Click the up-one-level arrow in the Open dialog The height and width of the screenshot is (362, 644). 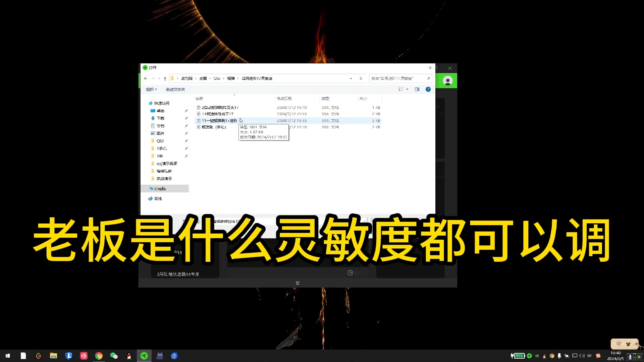coord(165,78)
